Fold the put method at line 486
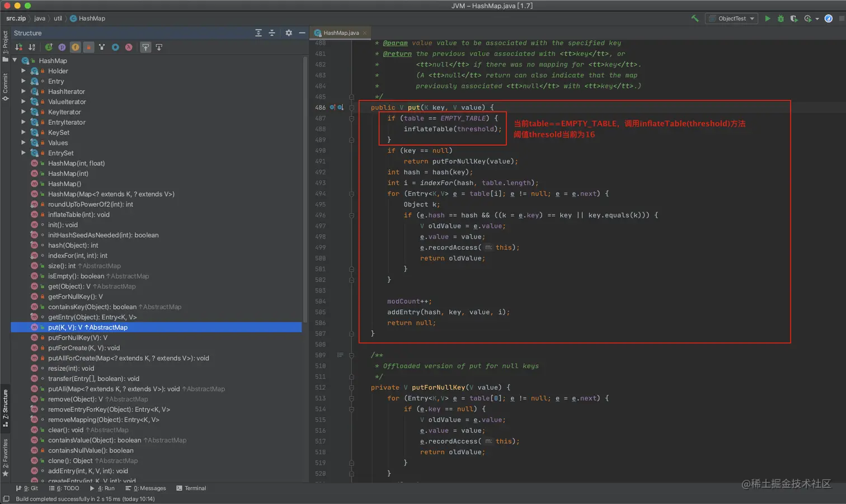Image resolution: width=846 pixels, height=504 pixels. [352, 107]
